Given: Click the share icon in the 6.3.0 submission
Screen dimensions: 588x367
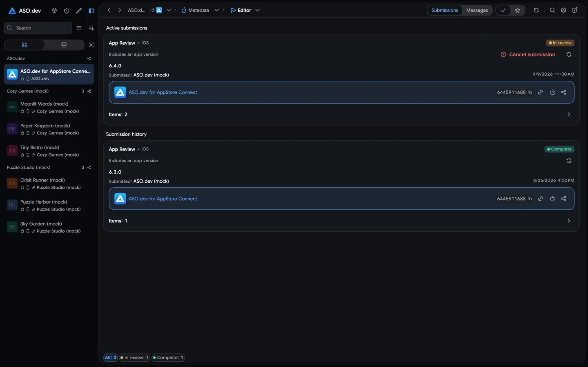Looking at the screenshot, I should (563, 199).
